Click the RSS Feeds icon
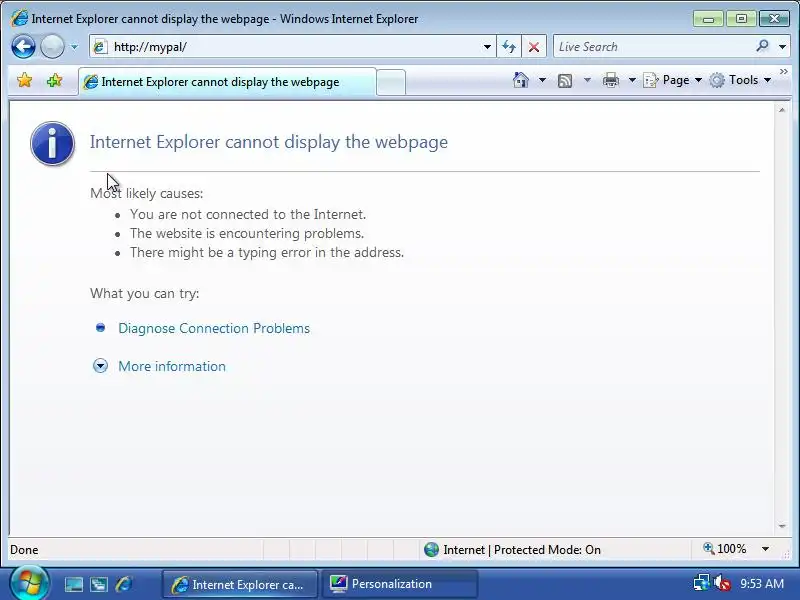This screenshot has width=800, height=600. click(x=565, y=81)
